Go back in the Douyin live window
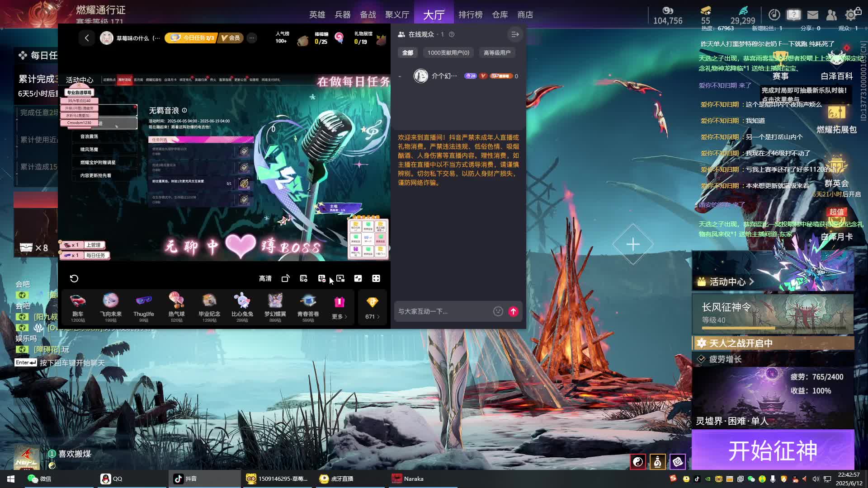This screenshot has width=868, height=488. (x=87, y=38)
